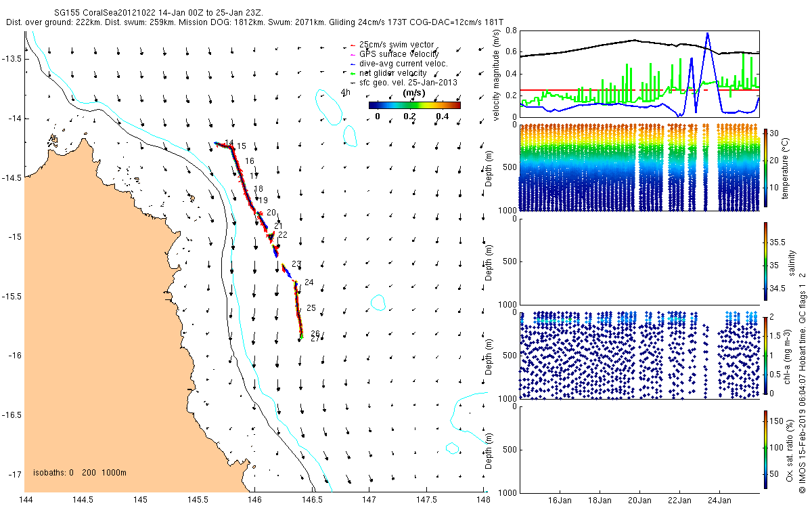This screenshot has height=508, width=812.
Task: Click the '150' oxygen colorbar tick
Action: 776,422
